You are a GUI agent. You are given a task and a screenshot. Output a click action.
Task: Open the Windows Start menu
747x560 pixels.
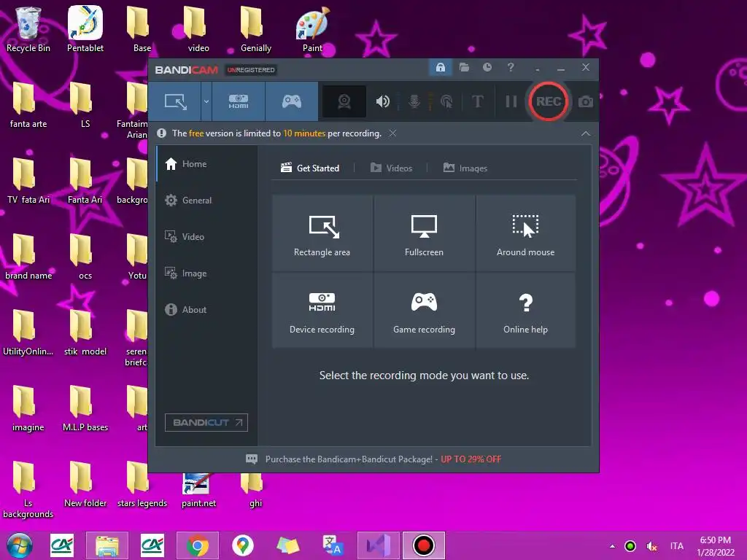point(20,545)
